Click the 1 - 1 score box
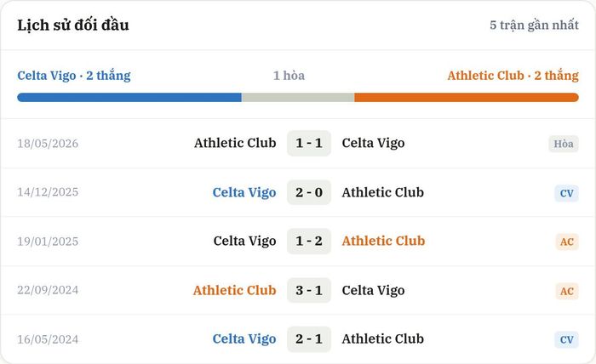The height and width of the screenshot is (364, 596). (309, 143)
